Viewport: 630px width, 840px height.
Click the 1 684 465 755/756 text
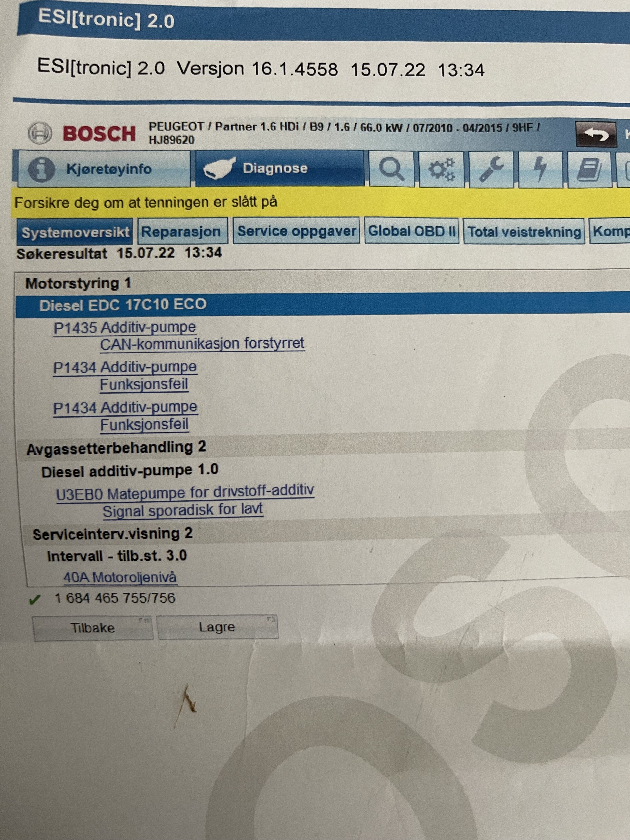[x=115, y=599]
